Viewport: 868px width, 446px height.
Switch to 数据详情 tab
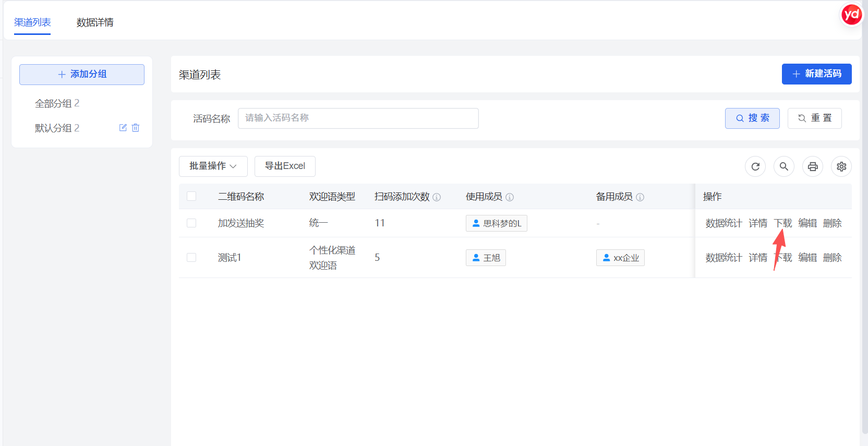[x=95, y=22]
